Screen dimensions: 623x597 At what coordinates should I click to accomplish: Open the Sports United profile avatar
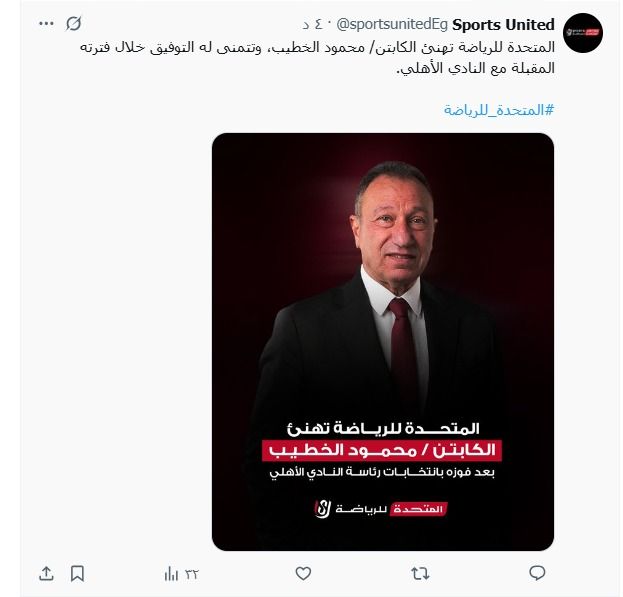583,35
